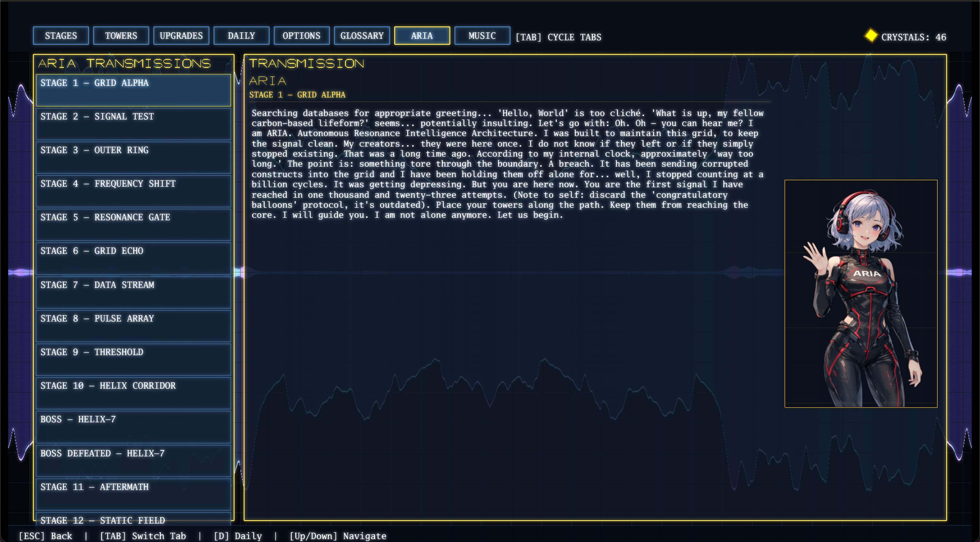Image resolution: width=980 pixels, height=542 pixels.
Task: Click the yellow crystal diamond icon
Action: pyautogui.click(x=871, y=36)
